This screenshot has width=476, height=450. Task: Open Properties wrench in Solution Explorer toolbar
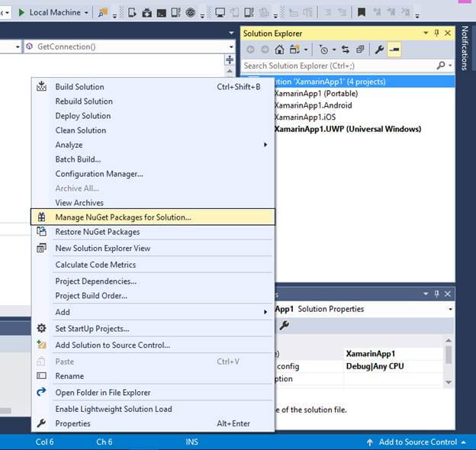[379, 49]
